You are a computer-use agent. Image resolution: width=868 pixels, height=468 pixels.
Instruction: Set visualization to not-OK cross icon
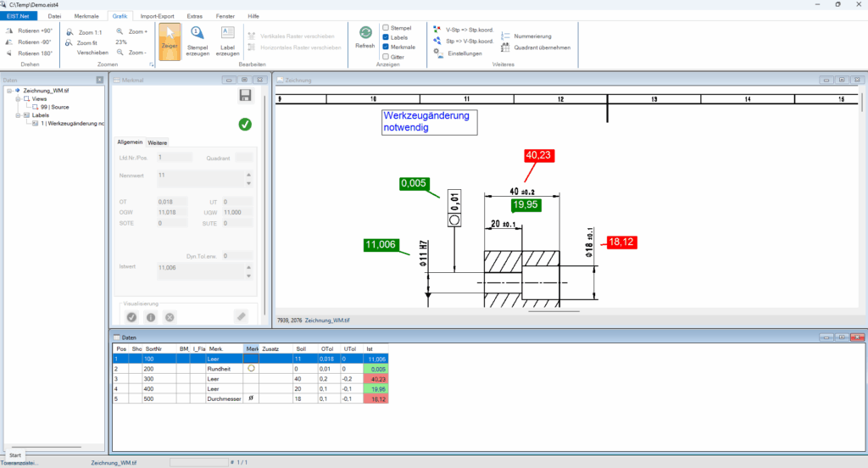[170, 317]
